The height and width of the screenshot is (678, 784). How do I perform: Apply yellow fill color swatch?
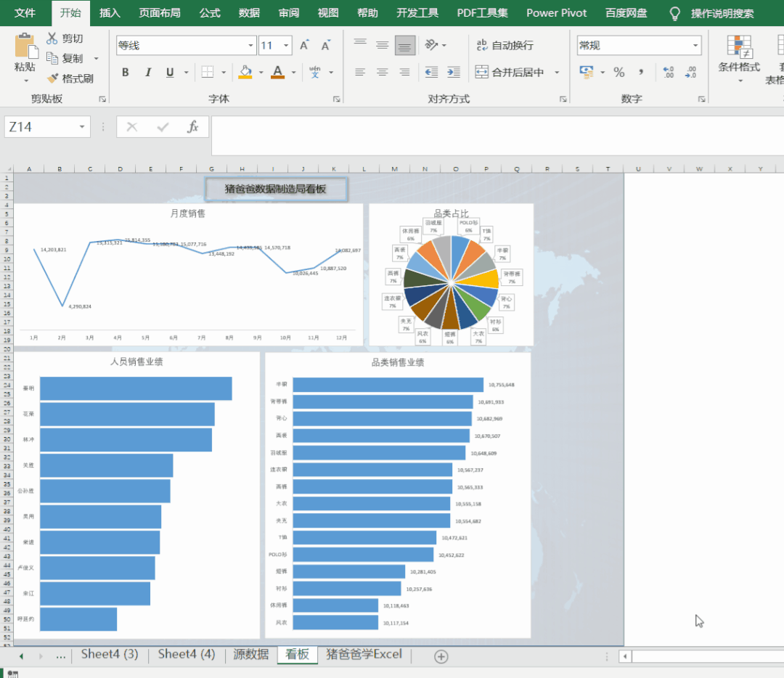[245, 72]
